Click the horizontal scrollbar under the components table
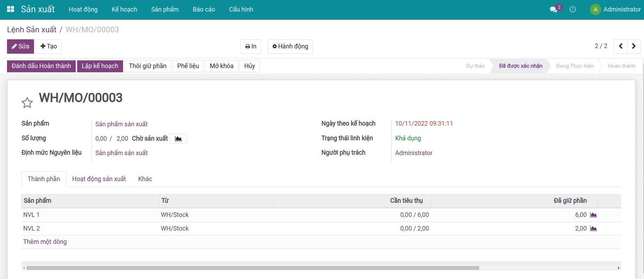644x279 pixels. (252, 268)
